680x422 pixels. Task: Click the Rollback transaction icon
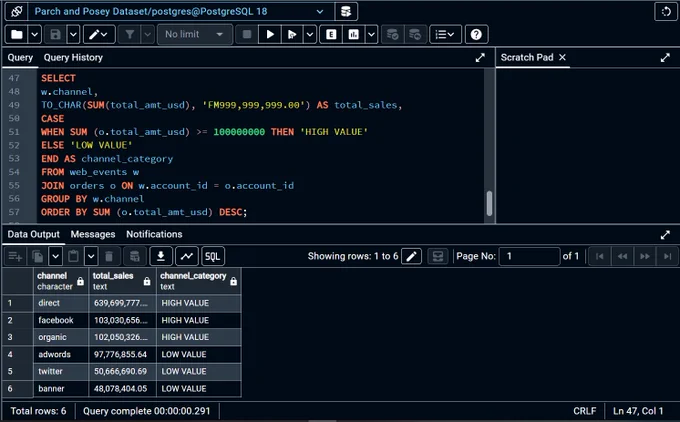tap(415, 34)
